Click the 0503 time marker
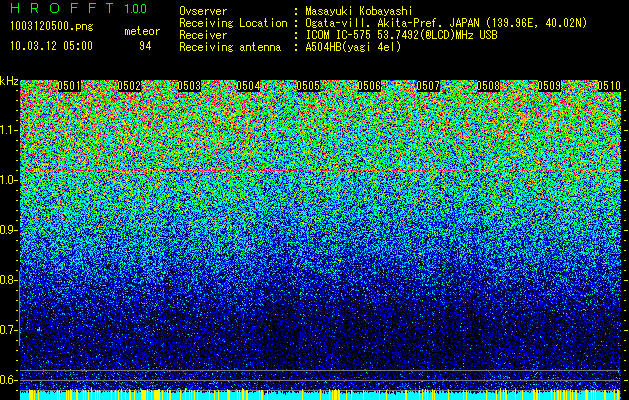This screenshot has height=400, width=629. coord(189,86)
